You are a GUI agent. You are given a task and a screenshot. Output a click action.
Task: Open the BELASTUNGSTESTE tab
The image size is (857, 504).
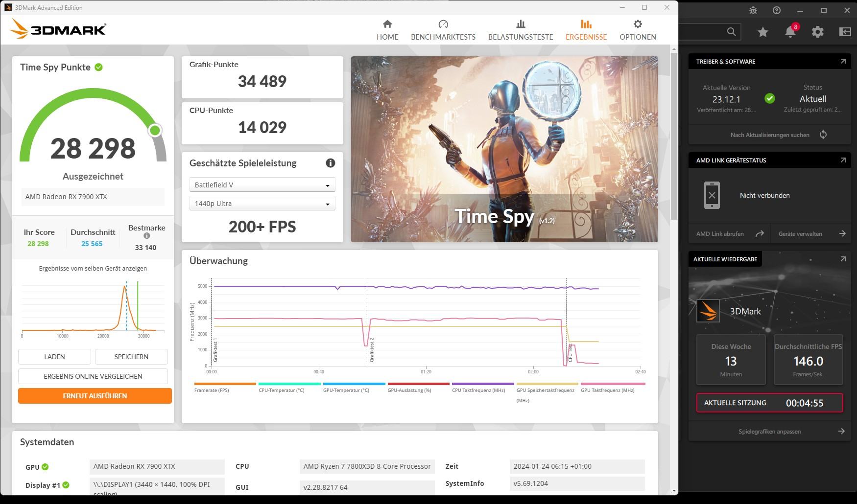click(x=521, y=30)
